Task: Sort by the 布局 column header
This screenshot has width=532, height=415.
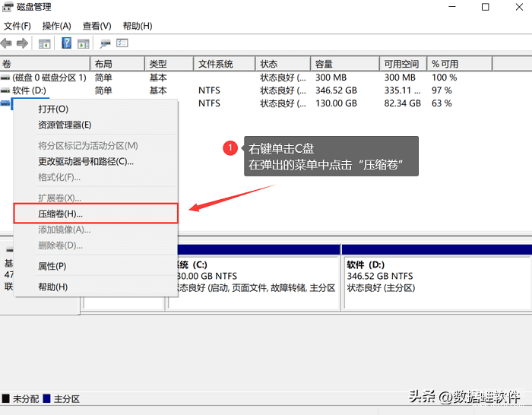Action: (x=117, y=64)
